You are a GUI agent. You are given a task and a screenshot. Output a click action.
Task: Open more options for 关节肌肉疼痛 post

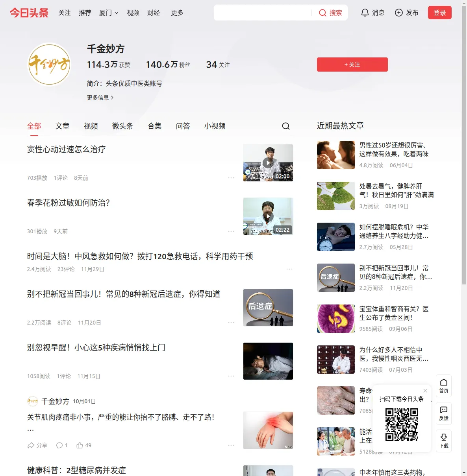pyautogui.click(x=231, y=445)
